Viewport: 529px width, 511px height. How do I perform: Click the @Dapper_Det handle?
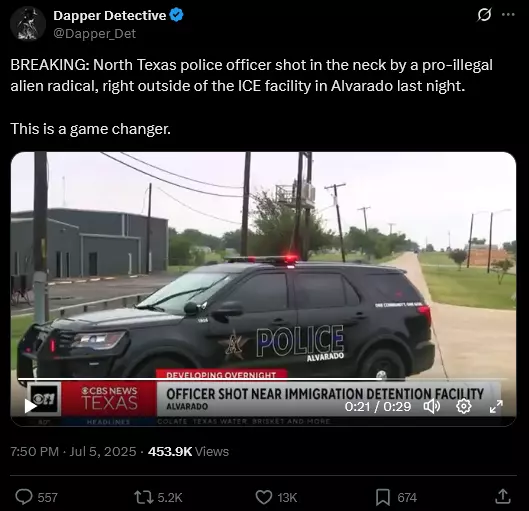[94, 33]
